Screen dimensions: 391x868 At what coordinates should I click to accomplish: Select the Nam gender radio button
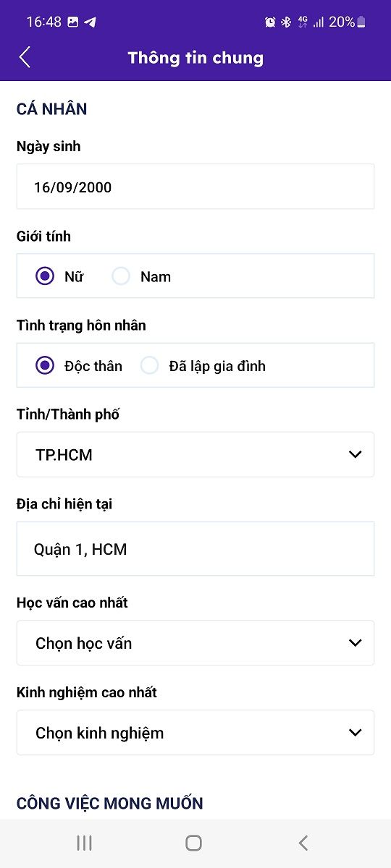(x=121, y=276)
